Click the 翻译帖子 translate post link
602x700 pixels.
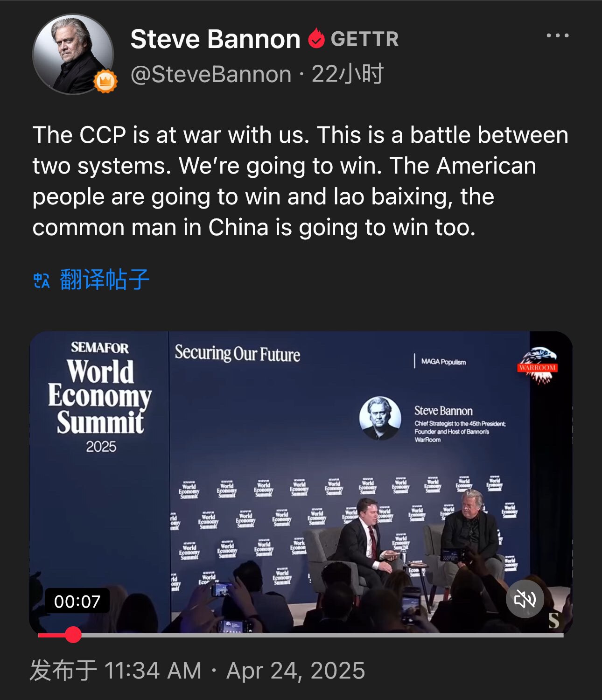coord(105,280)
